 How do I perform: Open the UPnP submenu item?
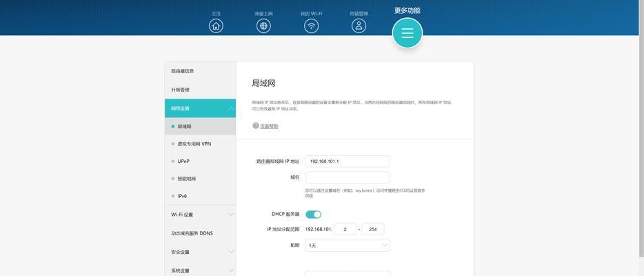coord(201,161)
